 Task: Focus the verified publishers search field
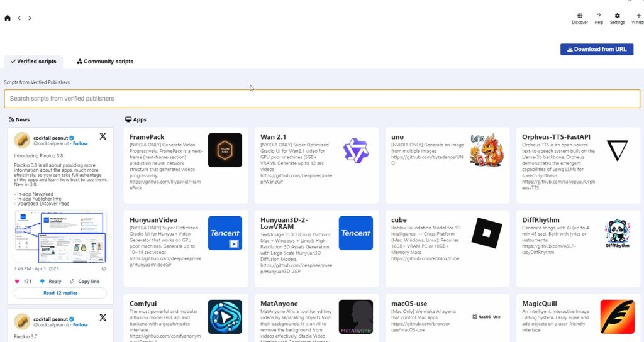click(x=322, y=99)
